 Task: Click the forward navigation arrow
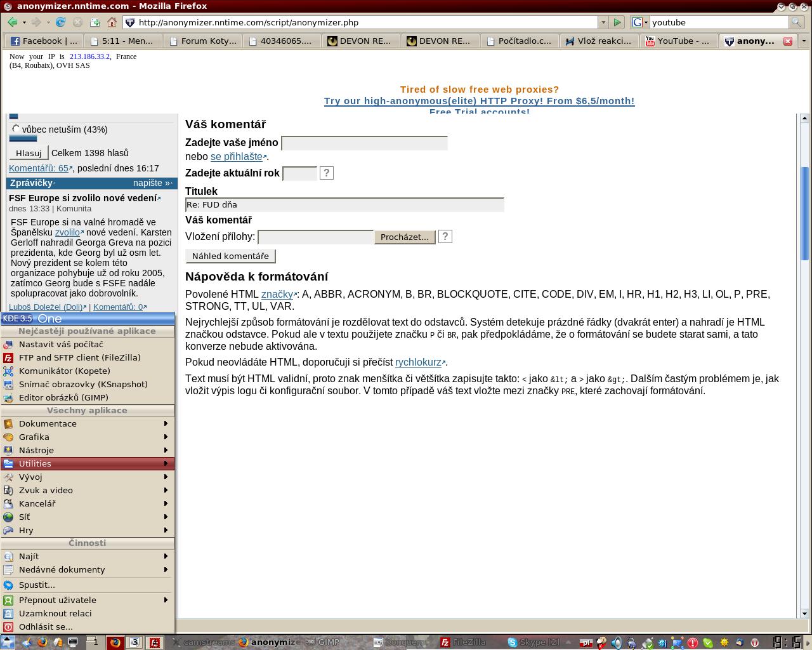coord(36,22)
